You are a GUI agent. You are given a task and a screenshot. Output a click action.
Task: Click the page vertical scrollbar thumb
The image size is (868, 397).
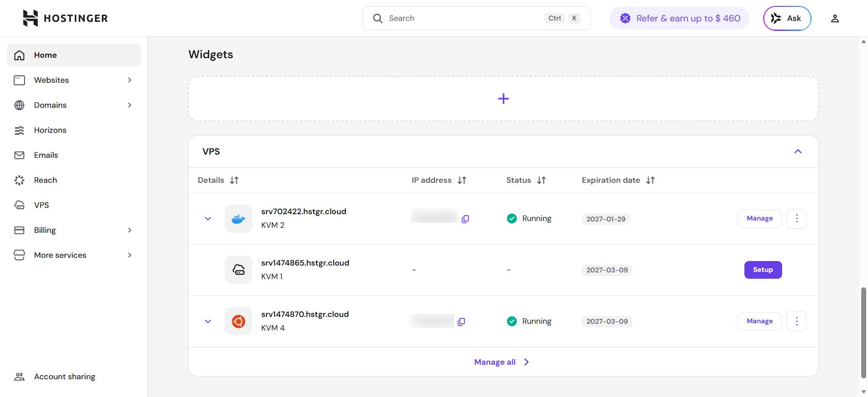tap(863, 333)
